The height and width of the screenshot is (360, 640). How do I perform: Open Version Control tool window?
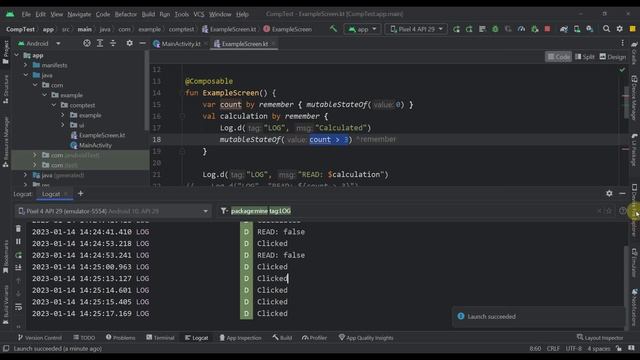[x=39, y=338]
